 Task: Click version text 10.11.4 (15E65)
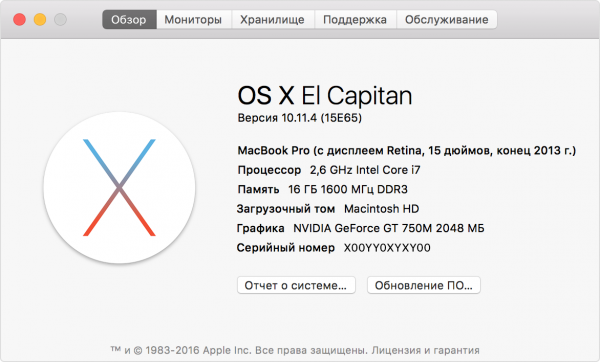(x=321, y=118)
